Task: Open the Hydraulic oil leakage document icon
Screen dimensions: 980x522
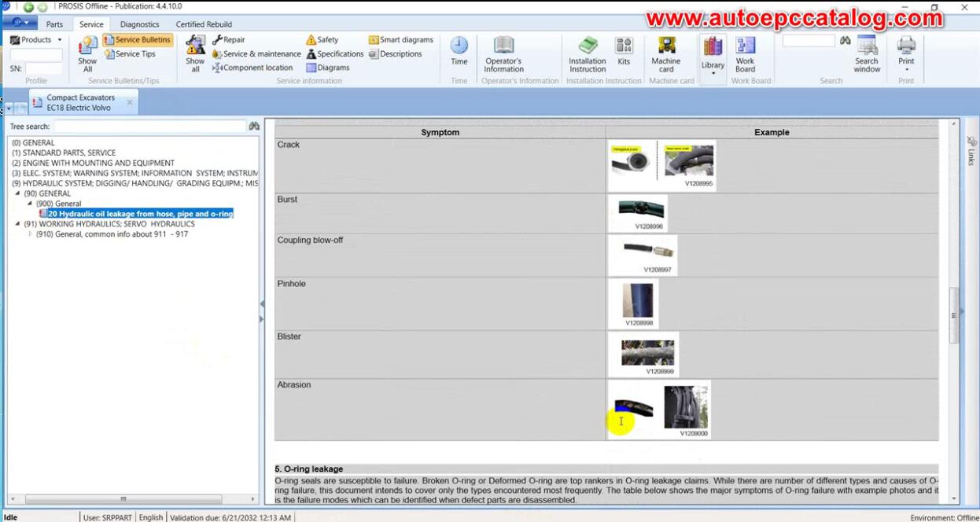Action: coord(43,214)
